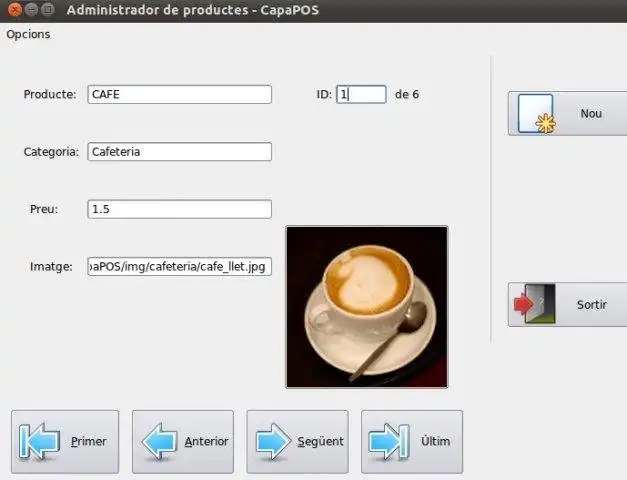Go to the first product with Primer
This screenshot has width=627, height=480.
click(65, 442)
